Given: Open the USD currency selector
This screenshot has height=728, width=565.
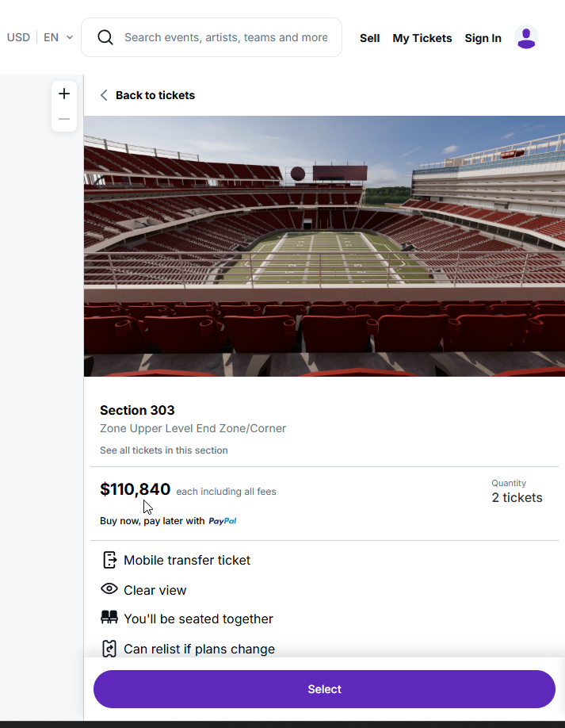Looking at the screenshot, I should [x=18, y=37].
